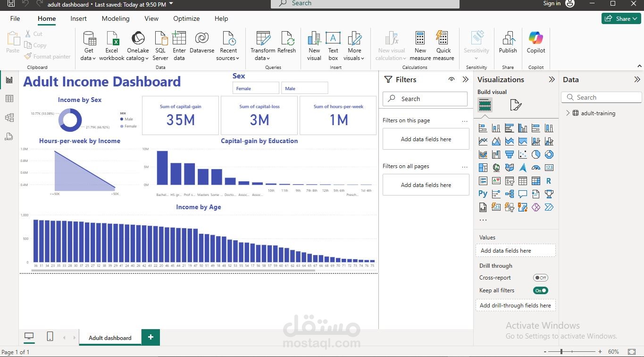Click the Quick measure icon
The width and height of the screenshot is (644, 357).
tap(443, 46)
